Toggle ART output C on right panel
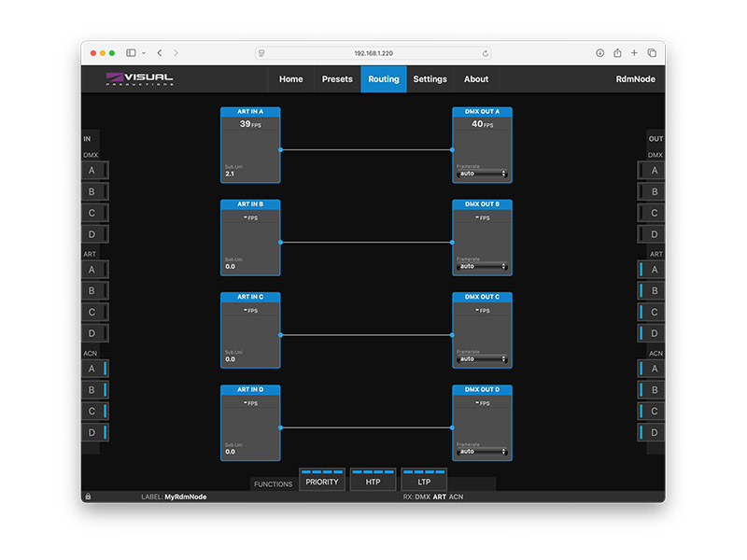The image size is (747, 560). click(654, 312)
